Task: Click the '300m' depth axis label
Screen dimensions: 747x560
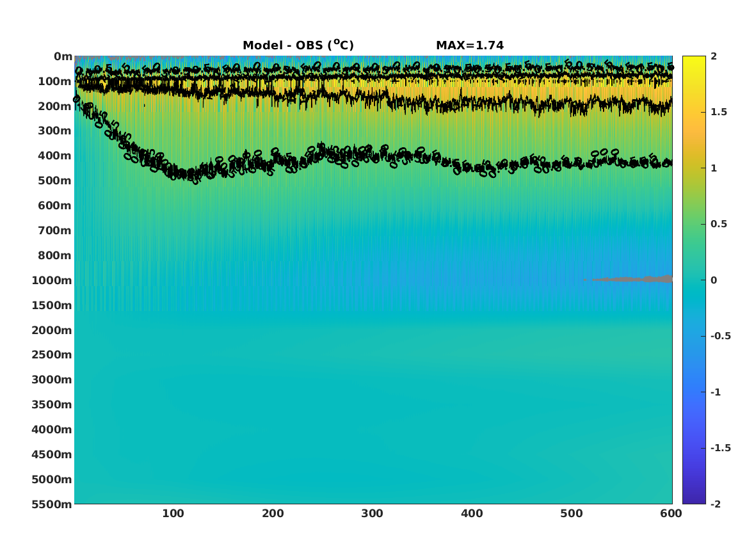Action: (55, 131)
